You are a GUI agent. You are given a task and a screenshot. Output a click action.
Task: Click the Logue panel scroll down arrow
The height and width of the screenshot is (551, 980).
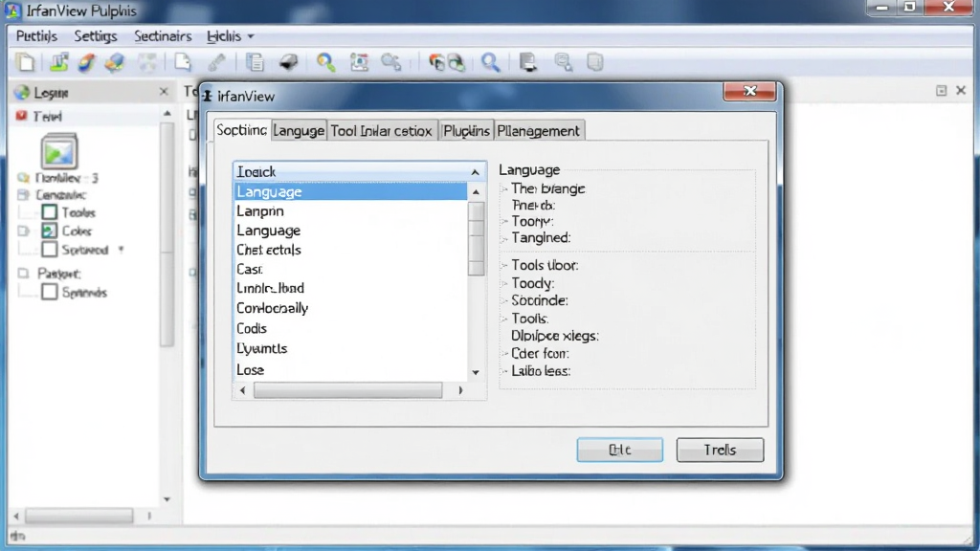[167, 499]
